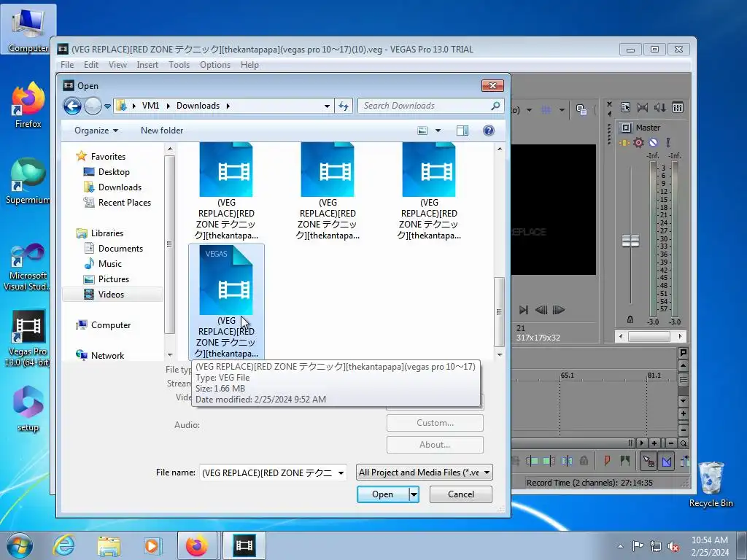
Task: Click Go to End in preview transport
Action: click(x=524, y=310)
